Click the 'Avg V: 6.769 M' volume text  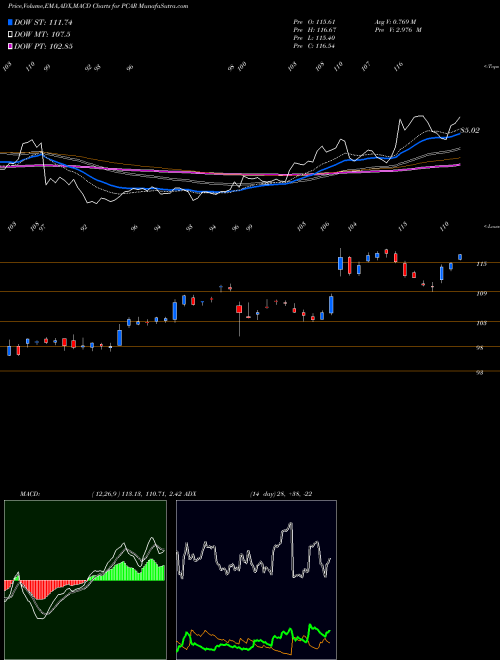(x=395, y=22)
